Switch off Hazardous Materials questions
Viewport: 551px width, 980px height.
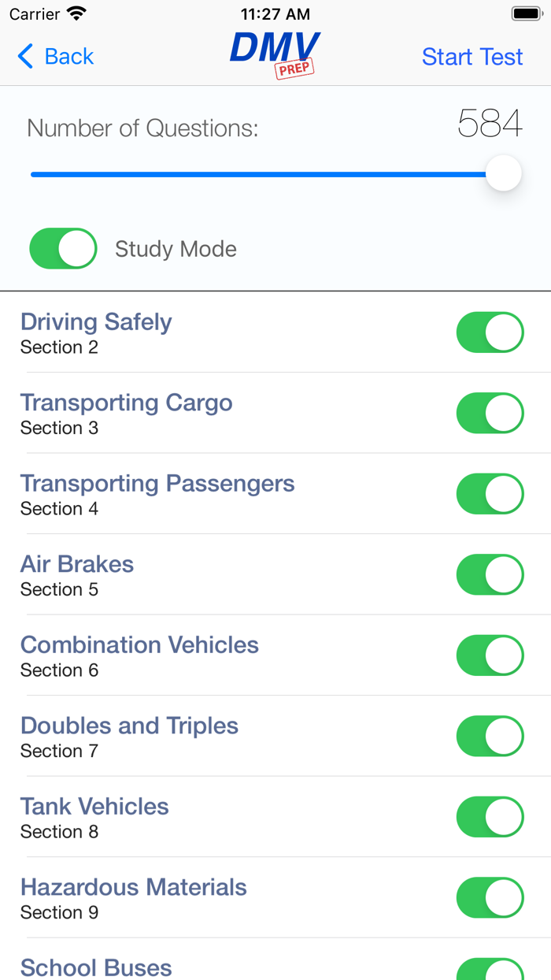[x=490, y=897]
